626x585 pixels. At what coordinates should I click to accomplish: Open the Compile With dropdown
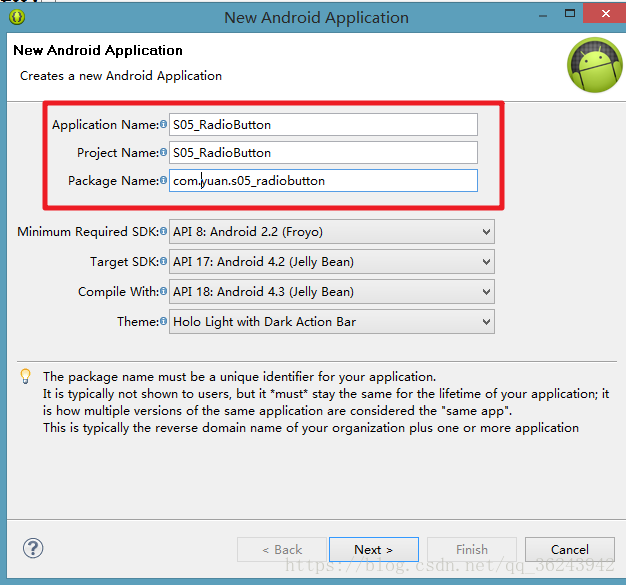(x=332, y=291)
